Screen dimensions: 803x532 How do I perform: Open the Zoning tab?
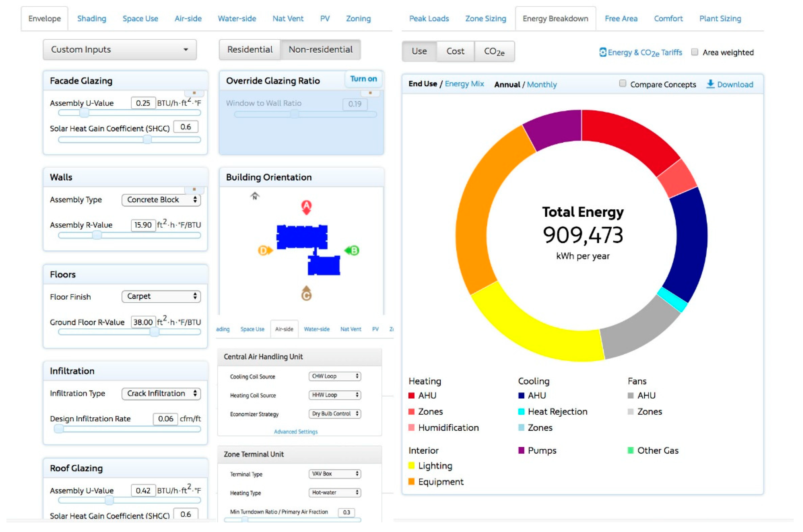(x=358, y=18)
